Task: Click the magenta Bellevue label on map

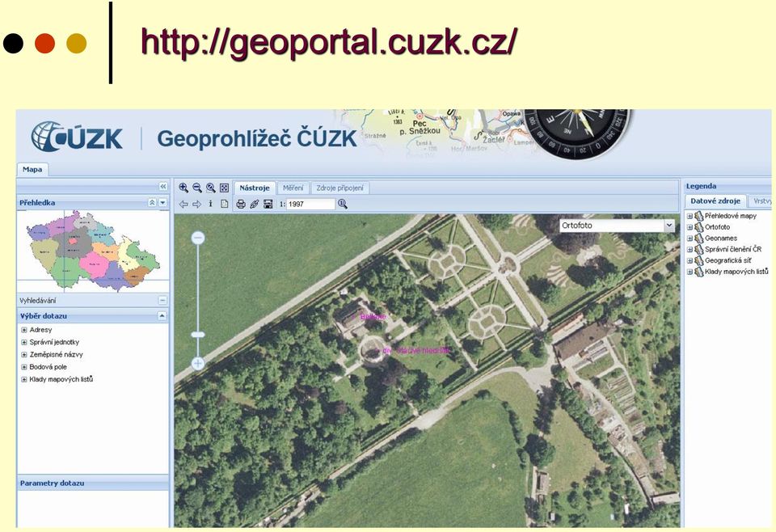Action: (373, 317)
